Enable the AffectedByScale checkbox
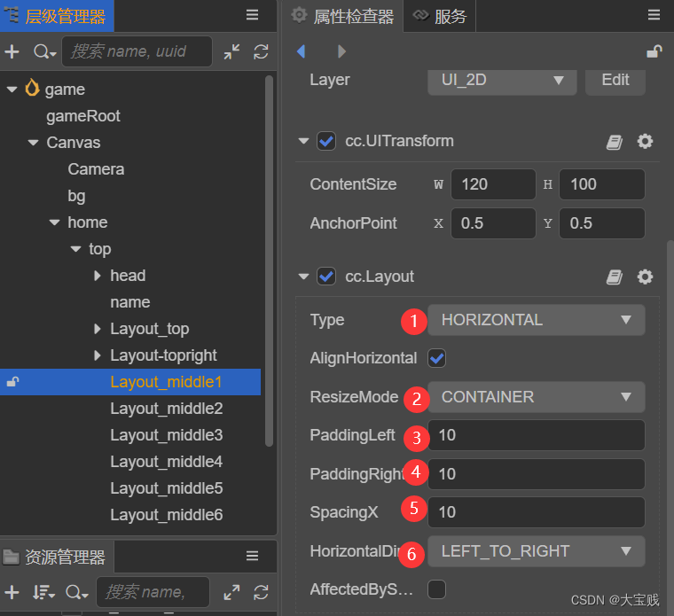Image resolution: width=674 pixels, height=616 pixels. [x=436, y=589]
